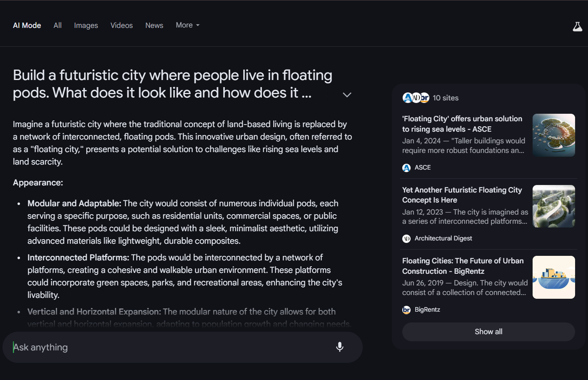The height and width of the screenshot is (380, 588).
Task: Open Yet Another Futuristic Floating City link
Action: pos(462,195)
